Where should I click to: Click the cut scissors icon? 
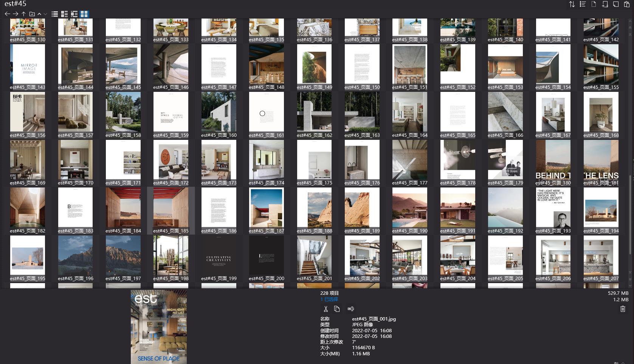[326, 309]
